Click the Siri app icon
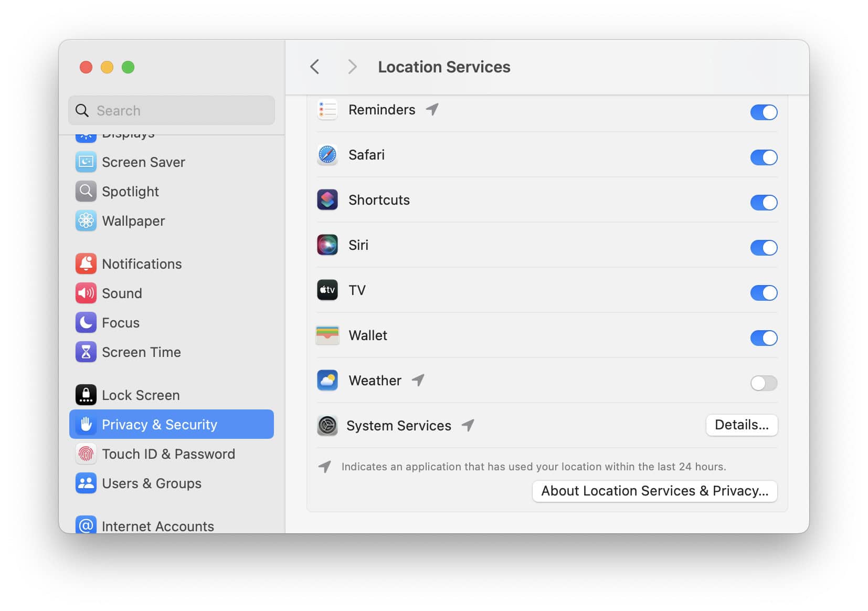The image size is (868, 611). point(327,245)
